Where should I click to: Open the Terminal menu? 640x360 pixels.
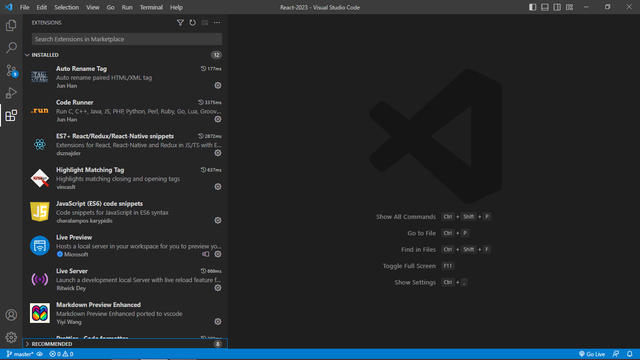151,7
